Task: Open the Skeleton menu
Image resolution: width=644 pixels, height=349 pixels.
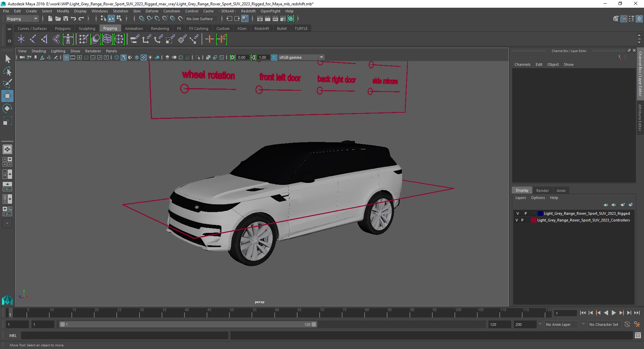Action: click(x=120, y=11)
